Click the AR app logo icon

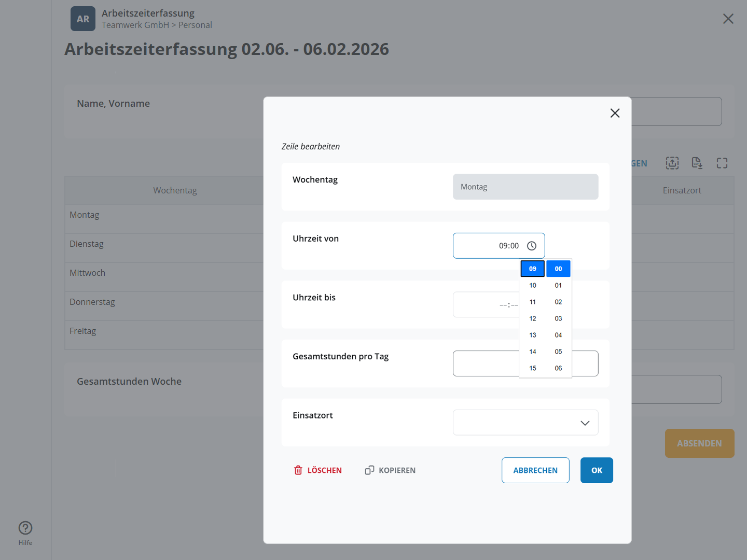[83, 19]
